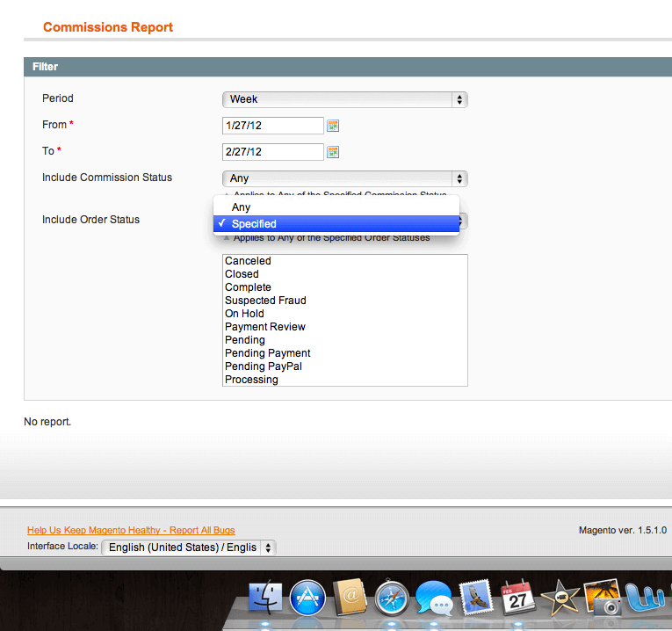Launch Safari from the dock
The image size is (672, 631).
[392, 599]
